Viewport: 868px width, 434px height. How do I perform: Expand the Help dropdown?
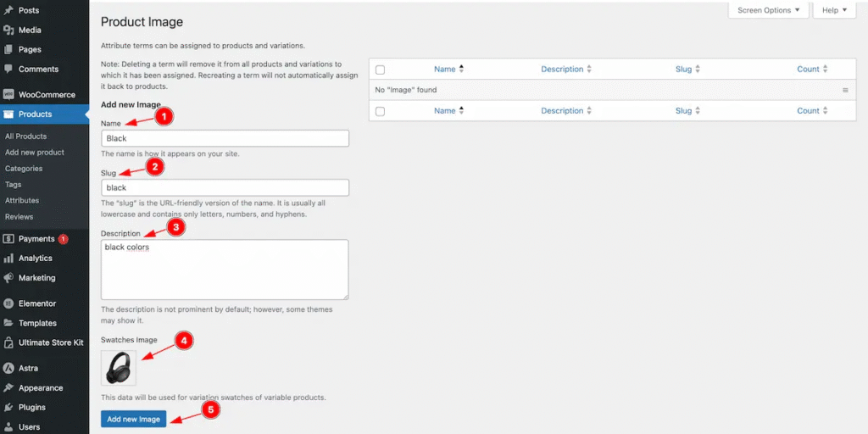pyautogui.click(x=834, y=10)
